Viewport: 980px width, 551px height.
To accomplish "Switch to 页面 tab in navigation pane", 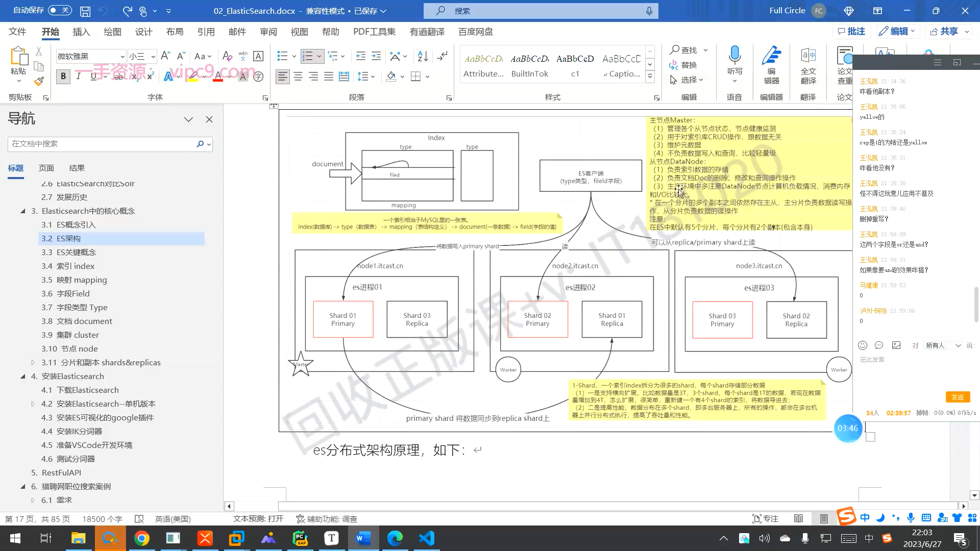I will tap(46, 168).
